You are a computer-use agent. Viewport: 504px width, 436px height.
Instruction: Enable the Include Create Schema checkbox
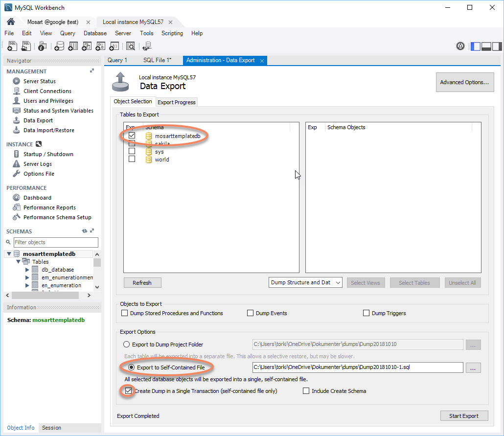pyautogui.click(x=306, y=390)
